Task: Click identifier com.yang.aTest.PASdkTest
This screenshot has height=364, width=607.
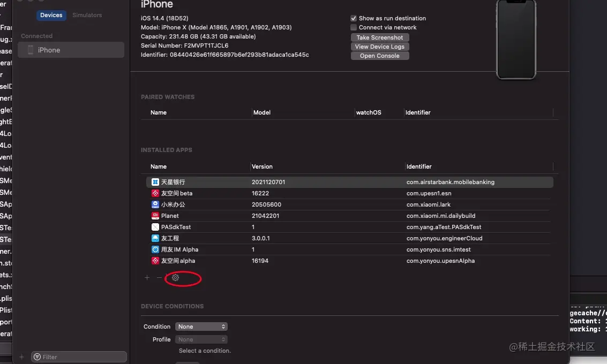Action: (444, 226)
